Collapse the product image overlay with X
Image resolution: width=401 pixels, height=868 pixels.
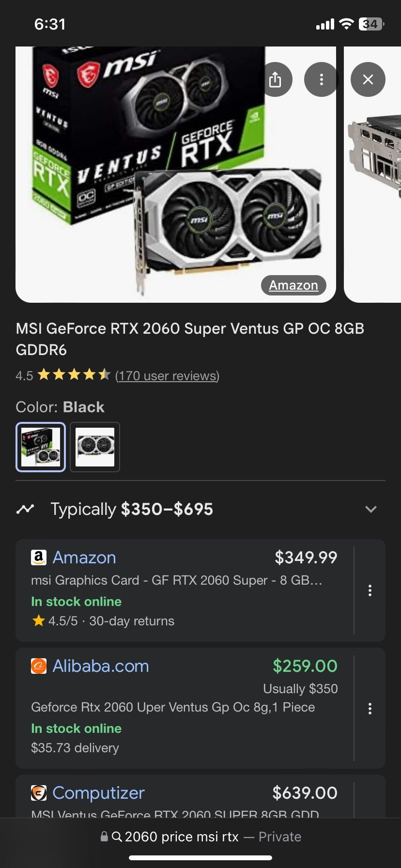coord(368,79)
